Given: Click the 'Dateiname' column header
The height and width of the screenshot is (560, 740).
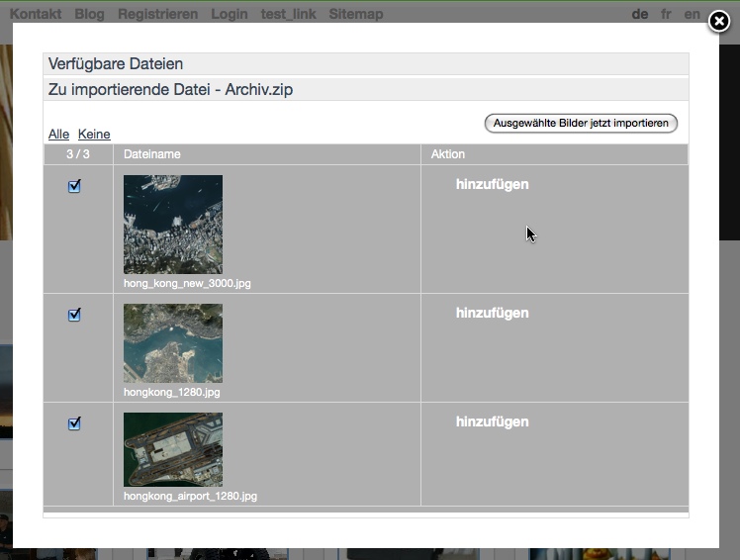Looking at the screenshot, I should pos(152,154).
